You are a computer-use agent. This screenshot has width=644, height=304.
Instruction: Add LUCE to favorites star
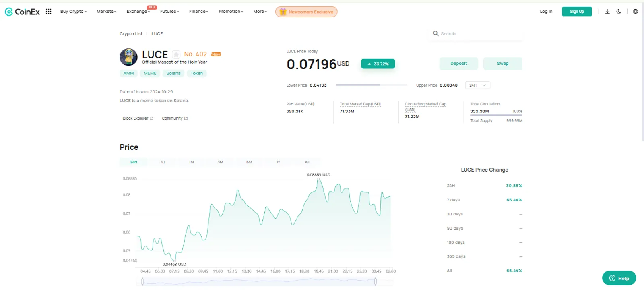tap(176, 54)
